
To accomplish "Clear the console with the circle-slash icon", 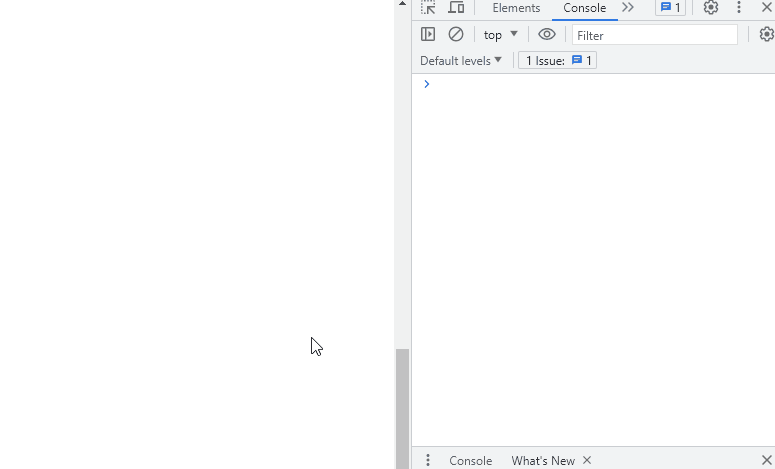I will 456,34.
